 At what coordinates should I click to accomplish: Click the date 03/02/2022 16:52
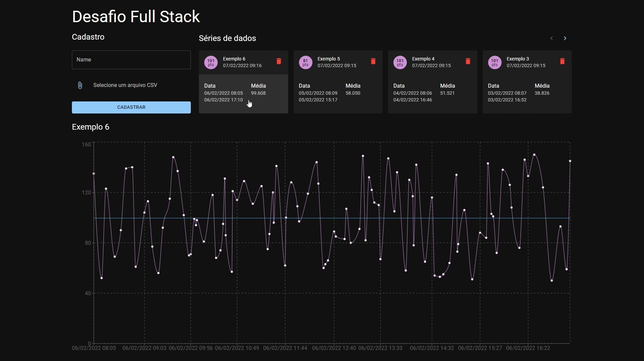tap(507, 100)
